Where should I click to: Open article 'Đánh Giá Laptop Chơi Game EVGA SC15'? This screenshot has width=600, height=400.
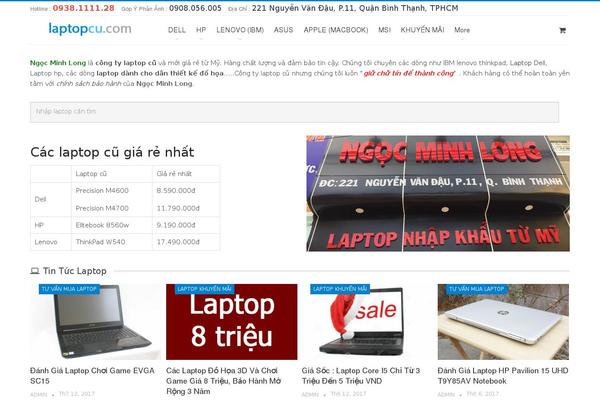tap(92, 376)
